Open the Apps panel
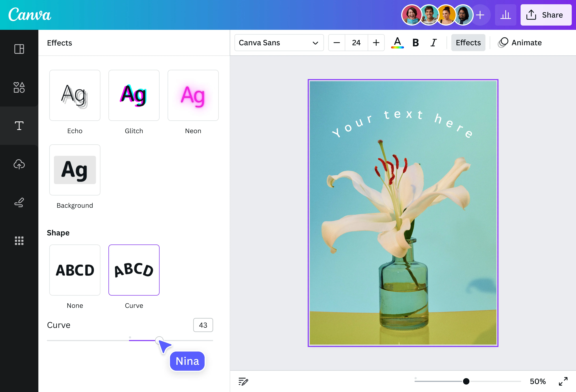Viewport: 576px width, 392px height. [x=19, y=241]
